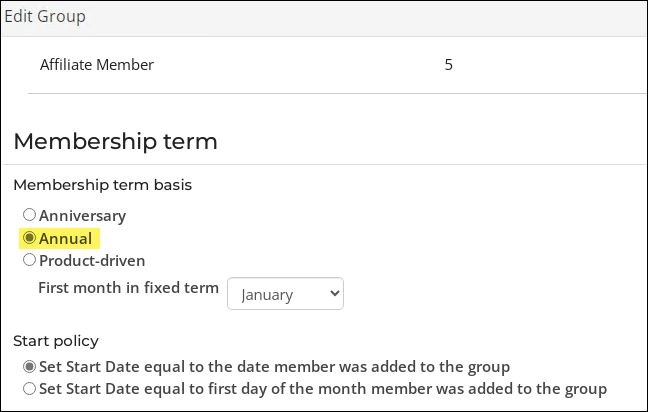Select the Anniversary radio button
The width and height of the screenshot is (648, 412).
click(29, 215)
